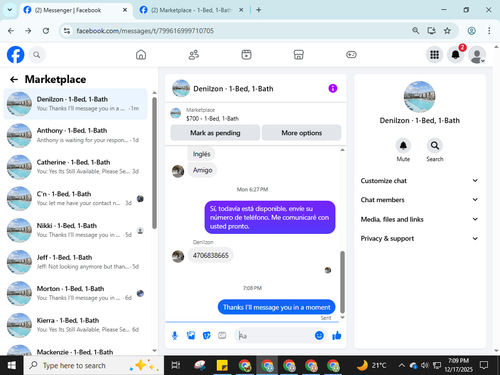Expand Media, files and links section
The width and height of the screenshot is (500, 375).
419,219
